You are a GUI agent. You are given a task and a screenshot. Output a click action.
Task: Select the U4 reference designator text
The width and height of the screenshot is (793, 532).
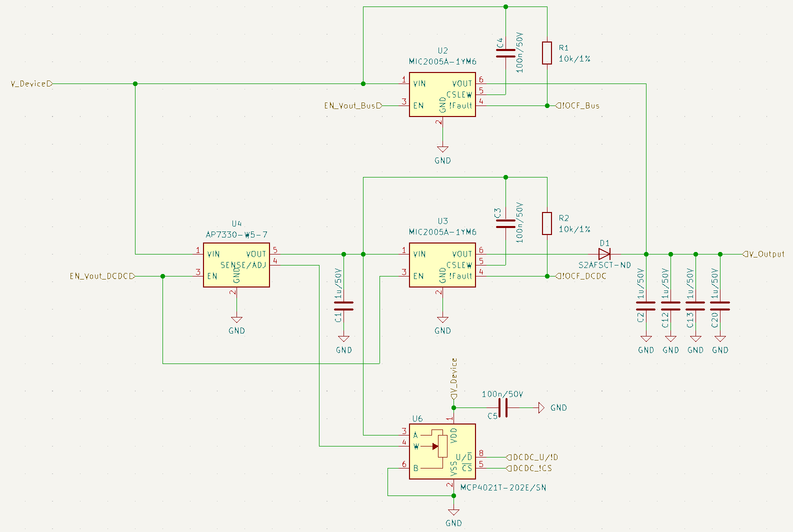point(236,223)
